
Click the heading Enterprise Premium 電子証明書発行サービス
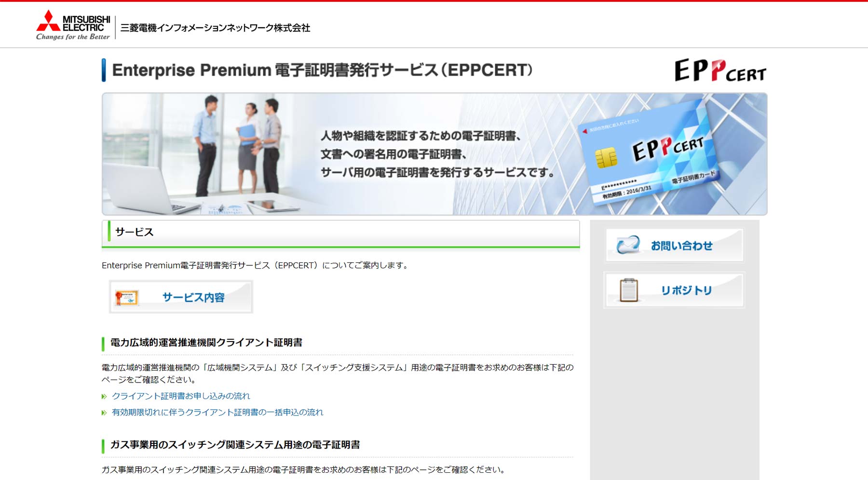click(322, 70)
